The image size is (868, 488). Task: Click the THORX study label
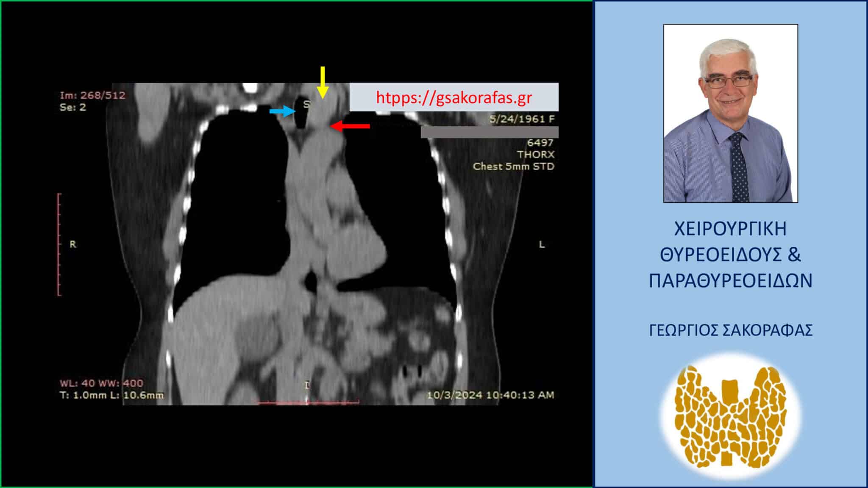pyautogui.click(x=535, y=155)
